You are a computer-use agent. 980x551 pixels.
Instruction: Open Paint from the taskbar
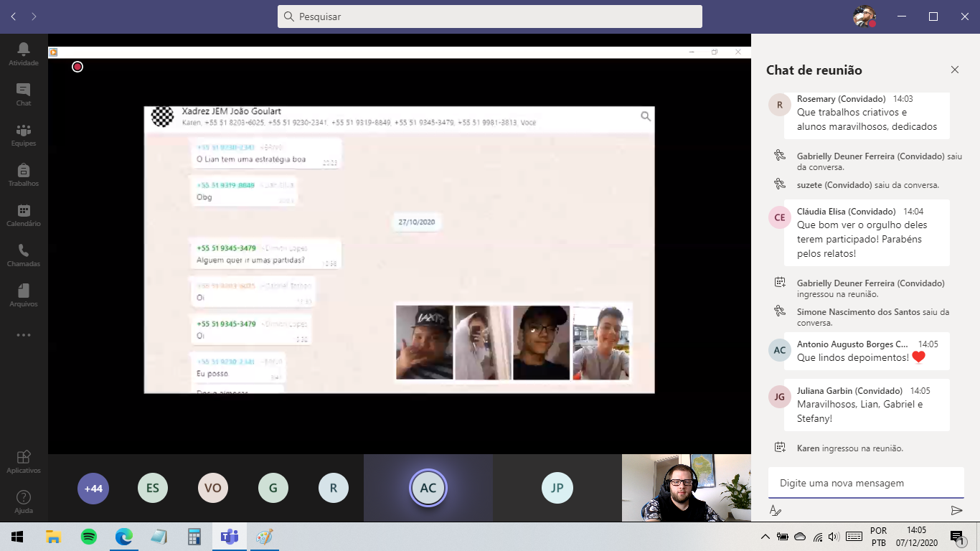click(265, 537)
